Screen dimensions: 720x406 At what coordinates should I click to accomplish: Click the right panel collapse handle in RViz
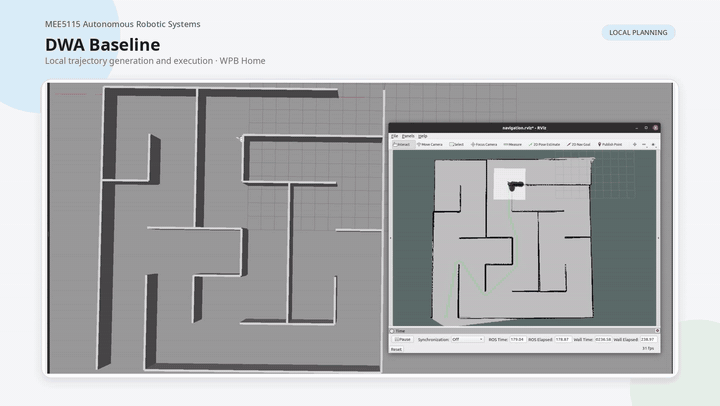pyautogui.click(x=658, y=238)
